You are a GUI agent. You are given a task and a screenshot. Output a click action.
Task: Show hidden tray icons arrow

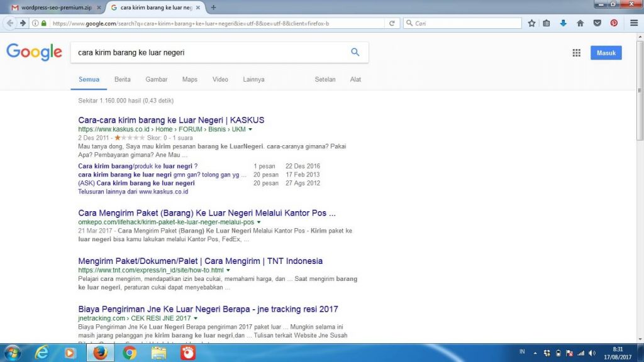(x=535, y=353)
